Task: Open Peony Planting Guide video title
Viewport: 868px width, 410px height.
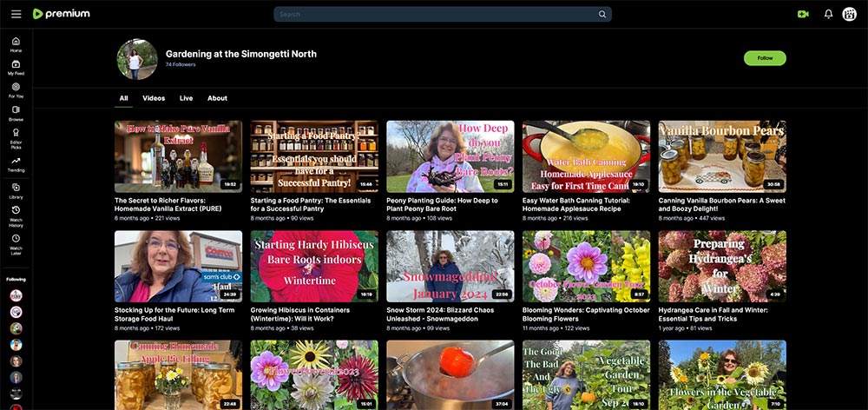Action: [443, 204]
